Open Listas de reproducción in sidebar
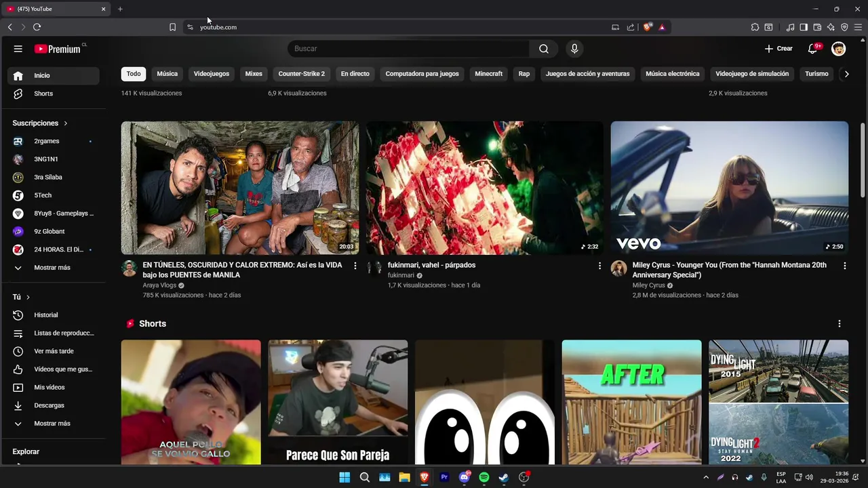Viewport: 868px width, 488px height. click(x=54, y=333)
